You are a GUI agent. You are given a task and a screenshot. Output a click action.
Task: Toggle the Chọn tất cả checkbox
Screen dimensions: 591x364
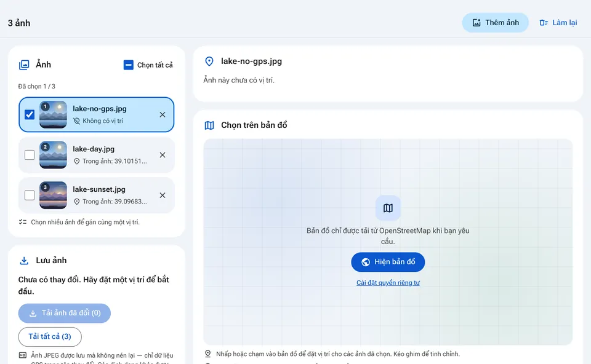pyautogui.click(x=129, y=65)
